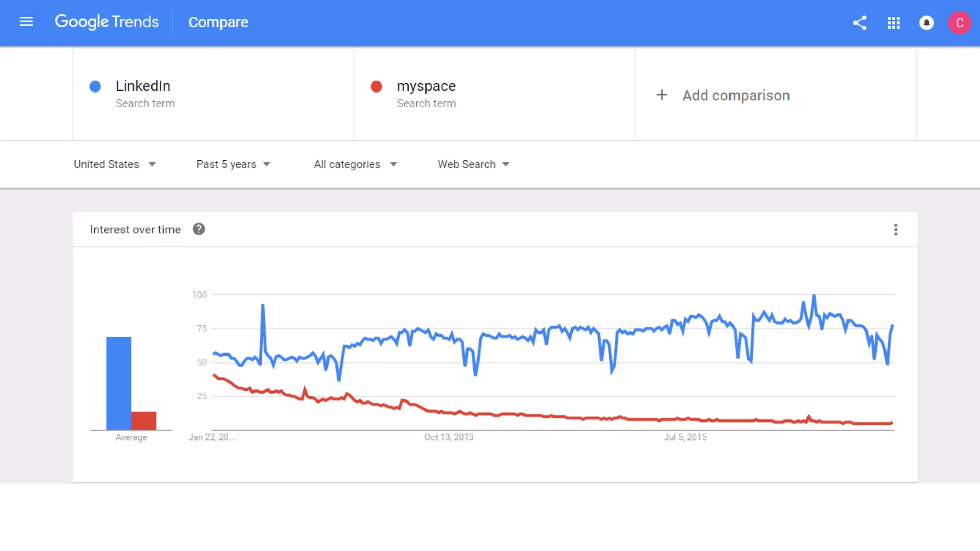
Task: Open the notifications bell
Action: (x=926, y=23)
